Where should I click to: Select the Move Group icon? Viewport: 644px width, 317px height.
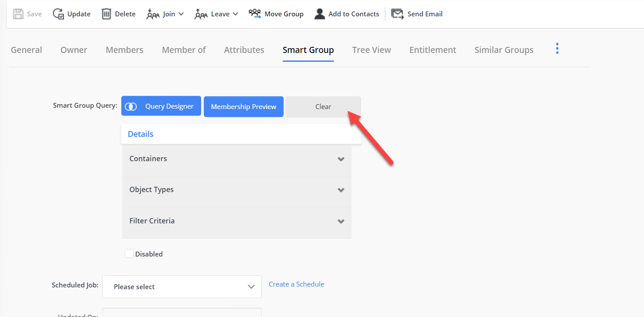click(x=255, y=14)
